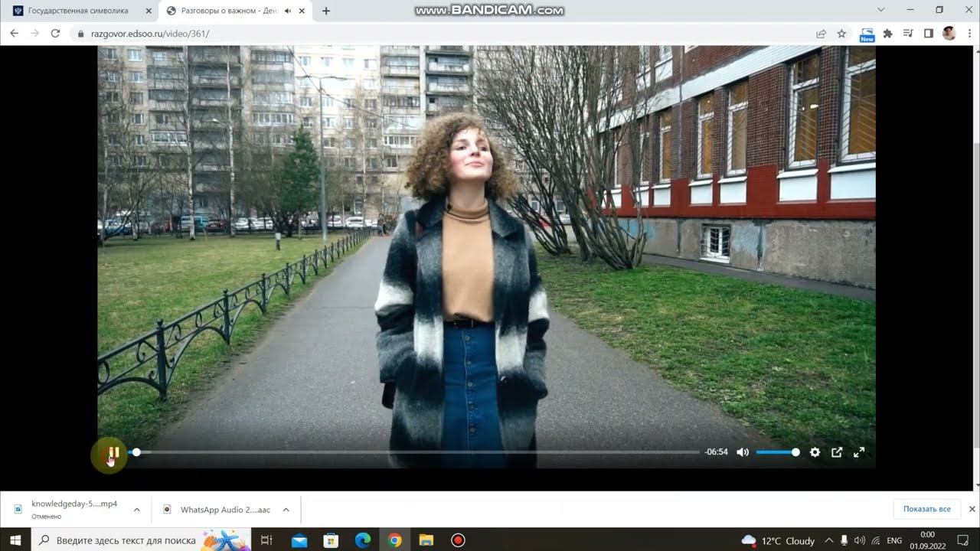Open Task View from taskbar

coord(266,540)
